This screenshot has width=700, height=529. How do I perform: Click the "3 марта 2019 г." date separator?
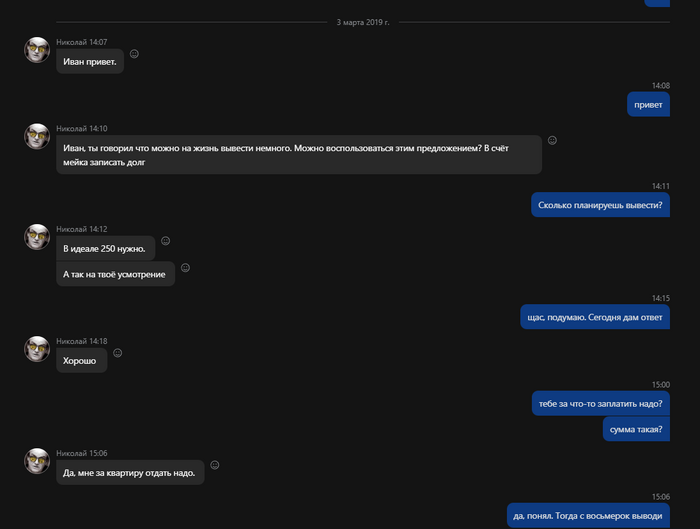(363, 20)
